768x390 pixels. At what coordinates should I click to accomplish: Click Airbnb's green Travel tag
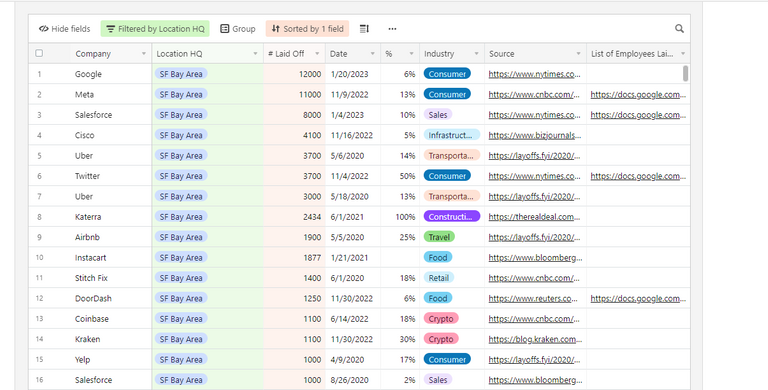(x=439, y=237)
